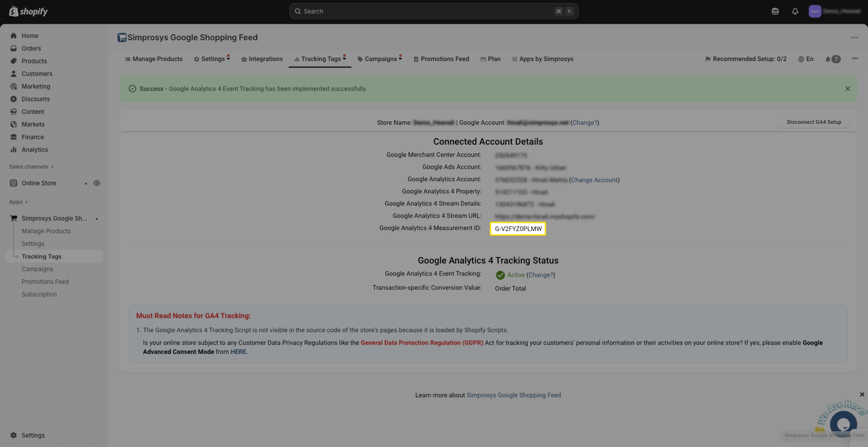Click the Analytics sidebar item

click(34, 150)
